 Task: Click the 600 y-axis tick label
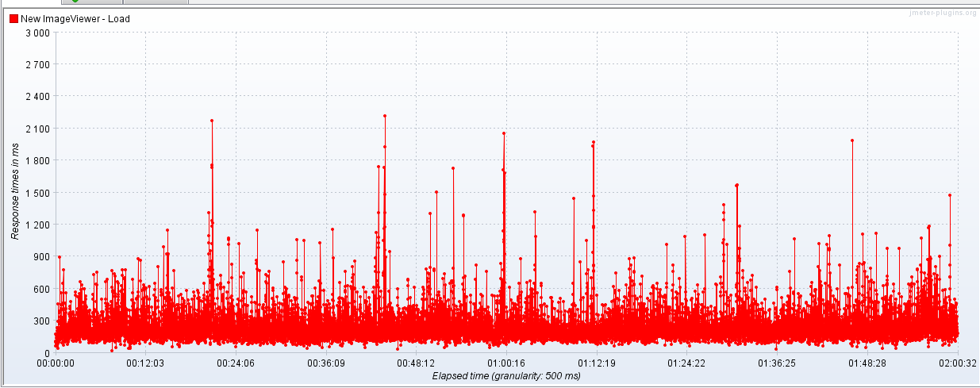[42, 289]
